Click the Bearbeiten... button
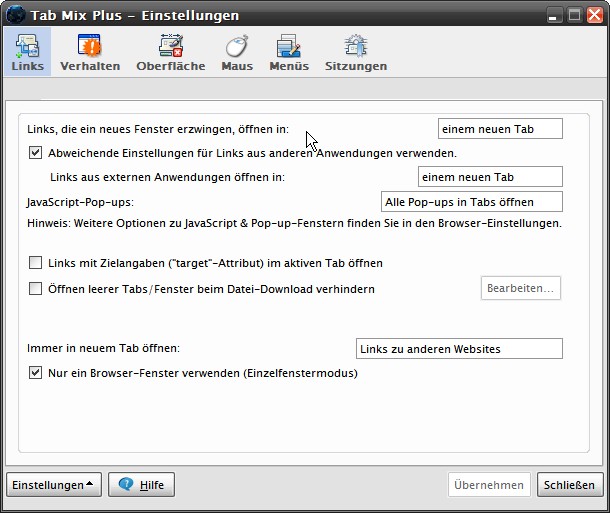The height and width of the screenshot is (513, 610). click(521, 288)
